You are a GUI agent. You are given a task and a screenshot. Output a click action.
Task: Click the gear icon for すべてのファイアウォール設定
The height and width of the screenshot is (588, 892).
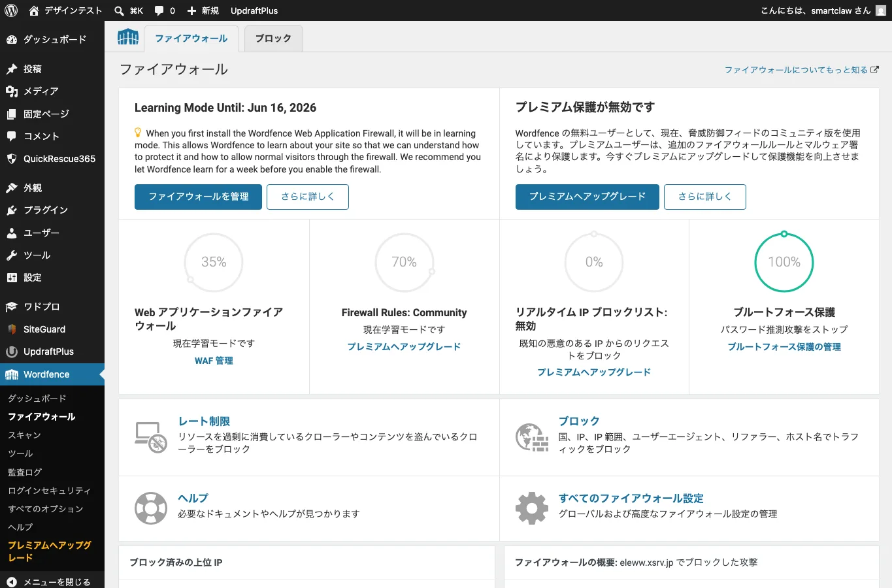pyautogui.click(x=532, y=508)
